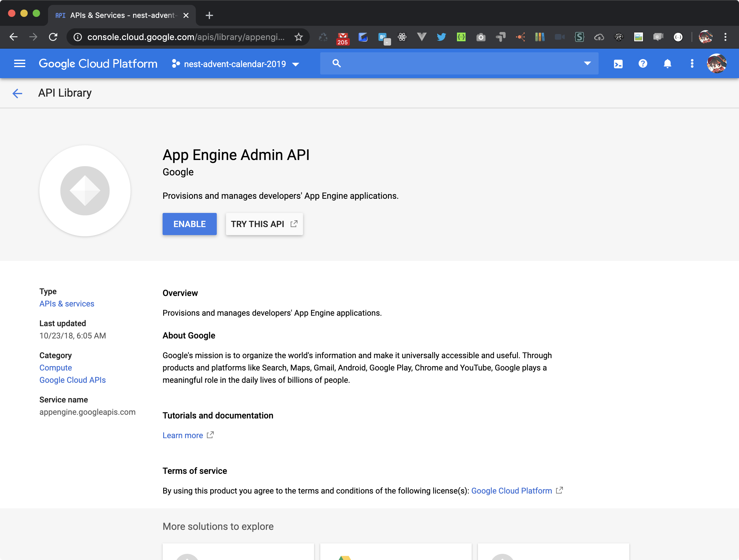The width and height of the screenshot is (739, 560).
Task: Click the site information icon in address bar
Action: pyautogui.click(x=78, y=37)
